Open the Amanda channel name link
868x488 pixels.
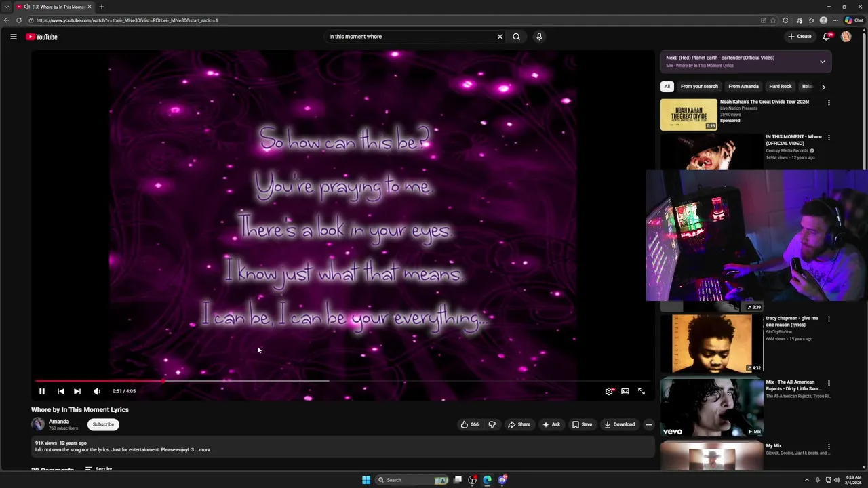pyautogui.click(x=59, y=422)
